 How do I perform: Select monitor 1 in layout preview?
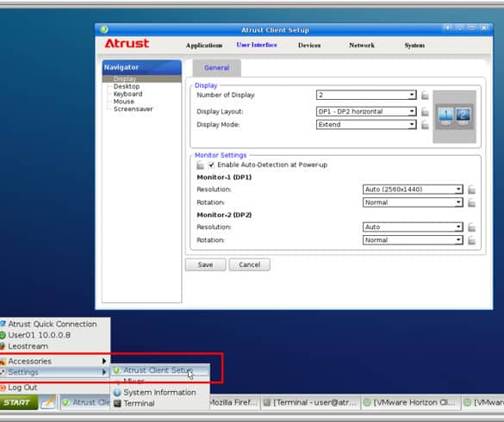(445, 116)
